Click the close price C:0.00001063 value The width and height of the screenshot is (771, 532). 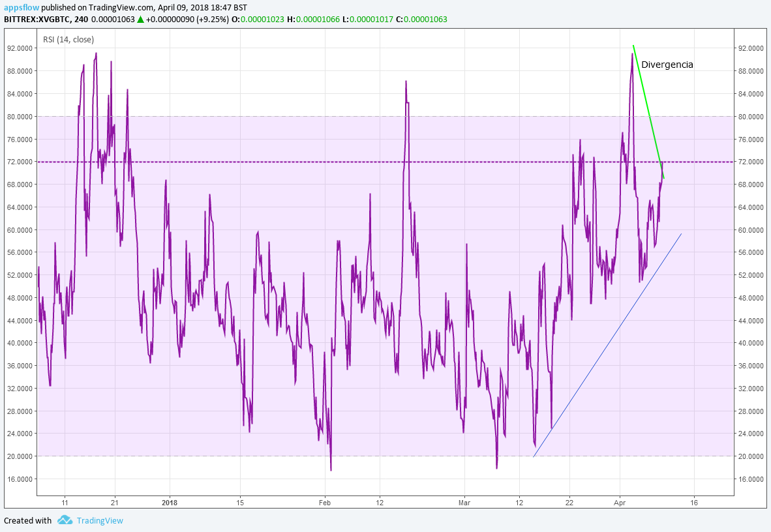pos(422,19)
